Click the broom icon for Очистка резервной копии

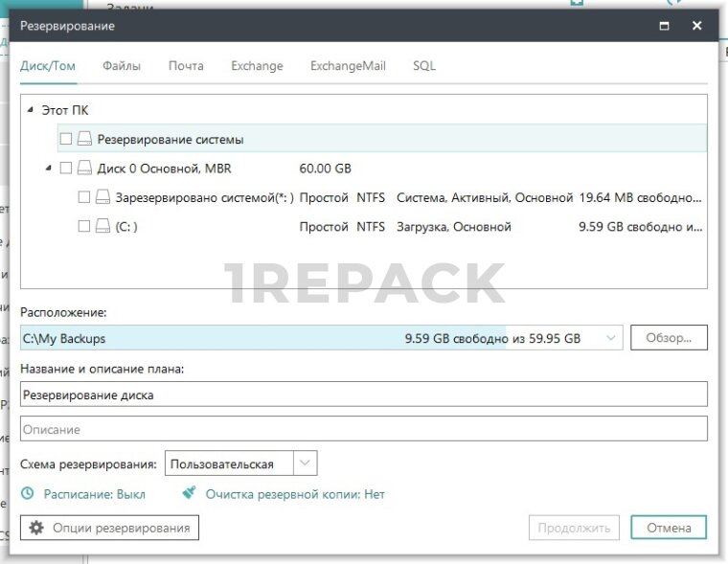tap(190, 494)
